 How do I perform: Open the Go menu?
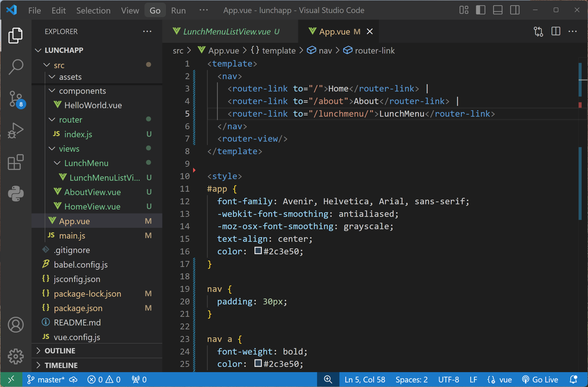tap(155, 10)
